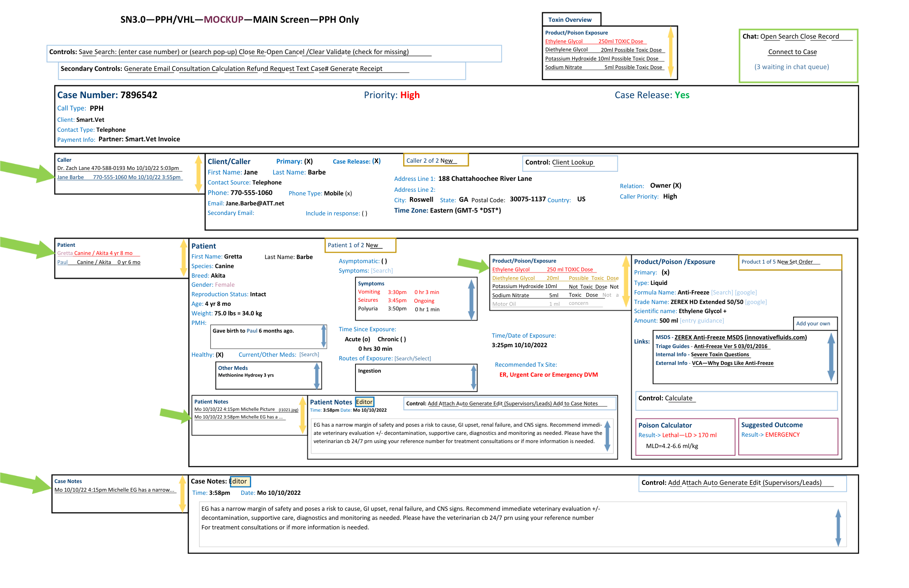
Task: Click the Caller list yellow scroll arrow
Action: point(198,174)
